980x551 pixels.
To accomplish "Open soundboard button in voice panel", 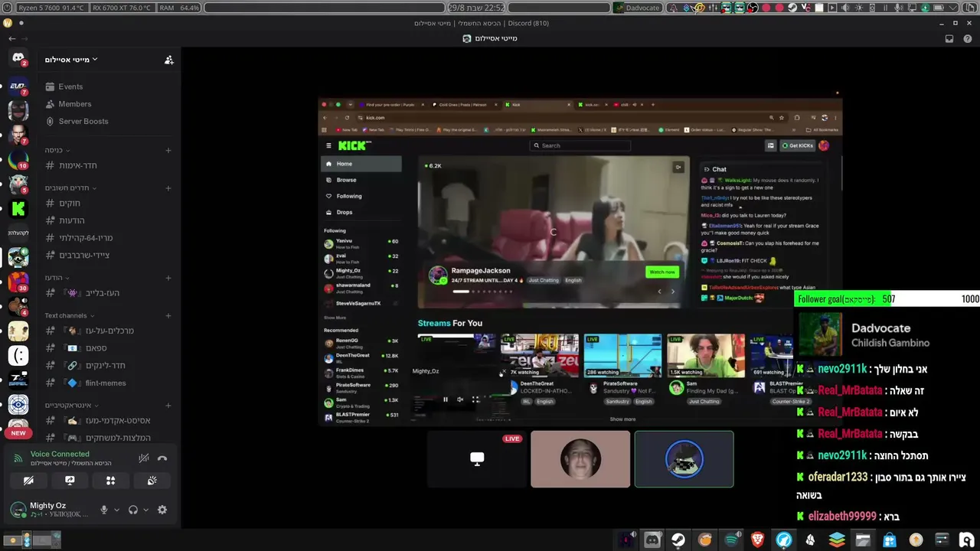I will [152, 481].
